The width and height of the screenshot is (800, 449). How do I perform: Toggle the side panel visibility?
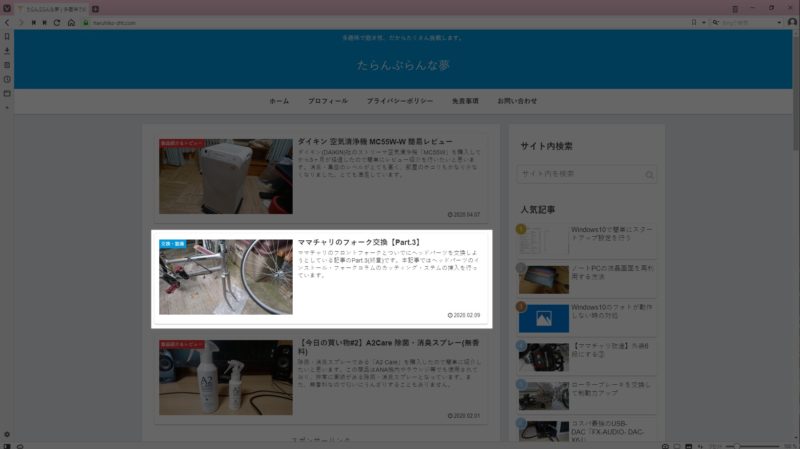click(7, 446)
